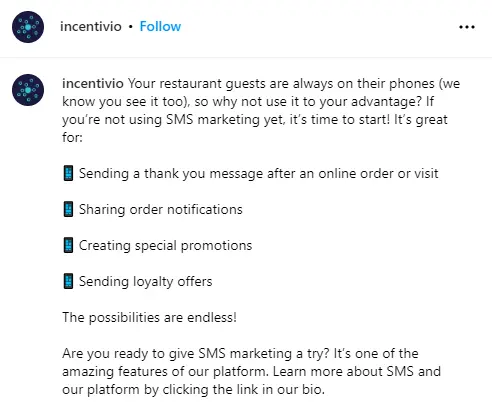Click the bold incentivio username in the caption
492x404 pixels.
click(93, 83)
